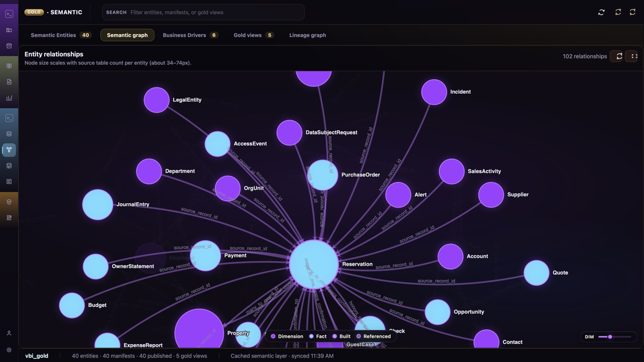644x362 pixels.
Task: Click the cached semantic layer sync status
Action: point(282,356)
